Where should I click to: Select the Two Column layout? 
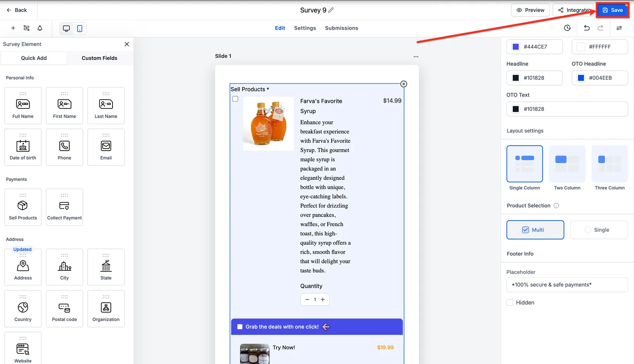coord(567,164)
